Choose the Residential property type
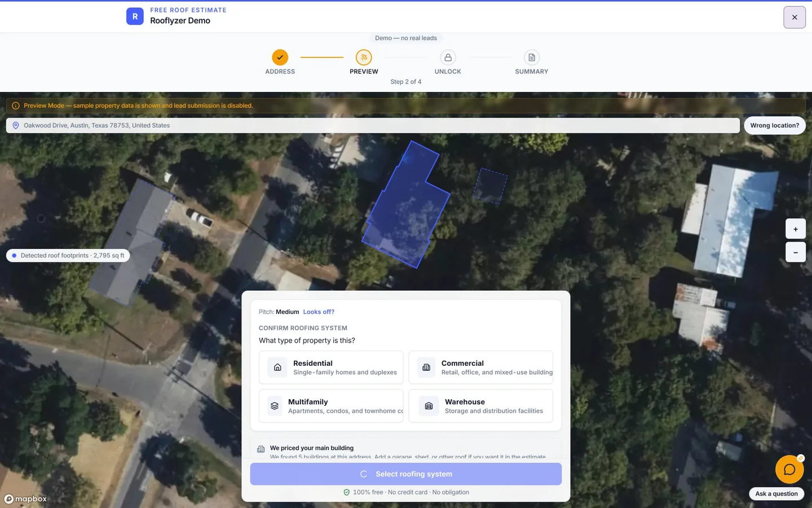 click(331, 367)
